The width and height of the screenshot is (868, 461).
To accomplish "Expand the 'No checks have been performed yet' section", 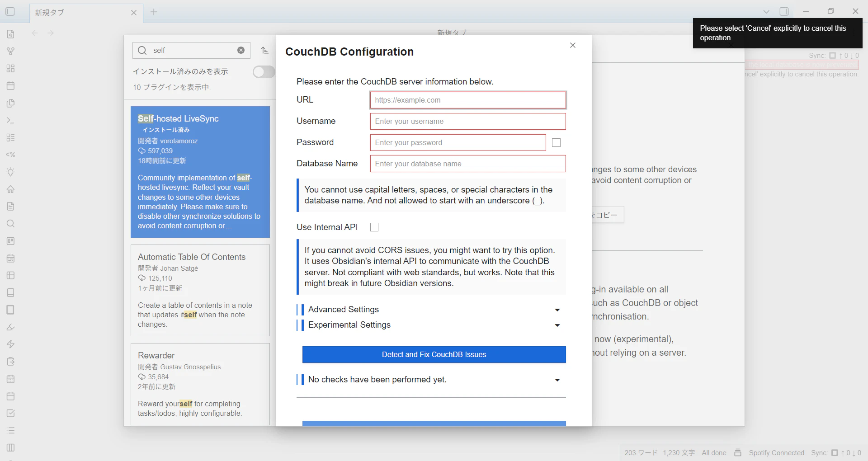I will 432,380.
